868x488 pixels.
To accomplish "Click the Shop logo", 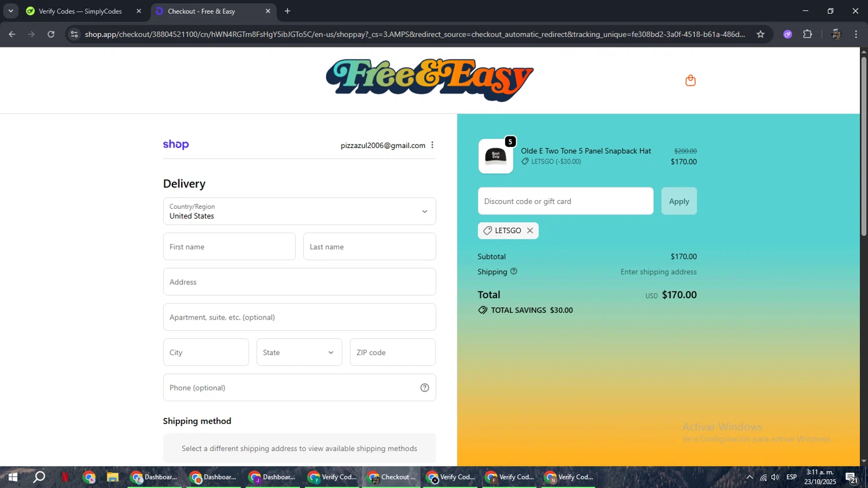I will [176, 145].
